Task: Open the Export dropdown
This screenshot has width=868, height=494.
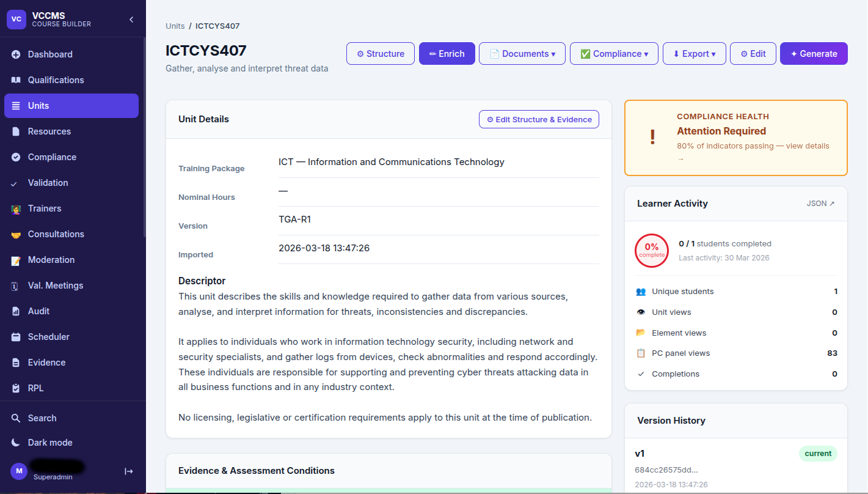Action: 695,54
